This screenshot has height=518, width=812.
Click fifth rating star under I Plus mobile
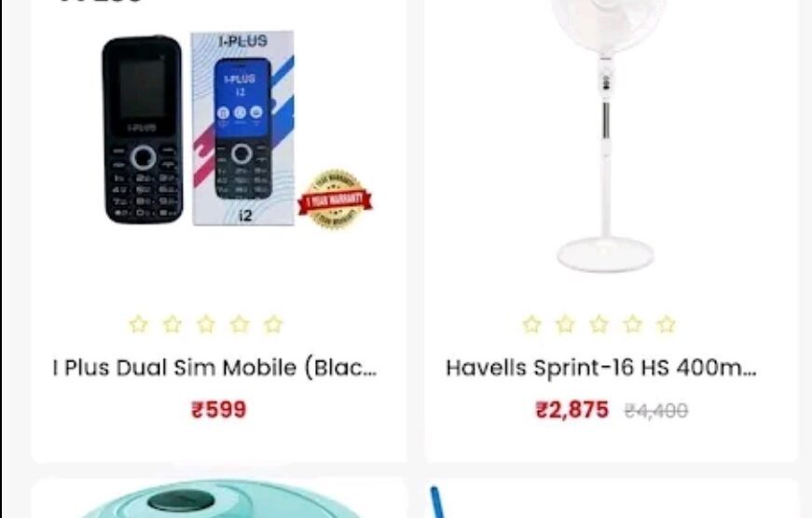(273, 324)
